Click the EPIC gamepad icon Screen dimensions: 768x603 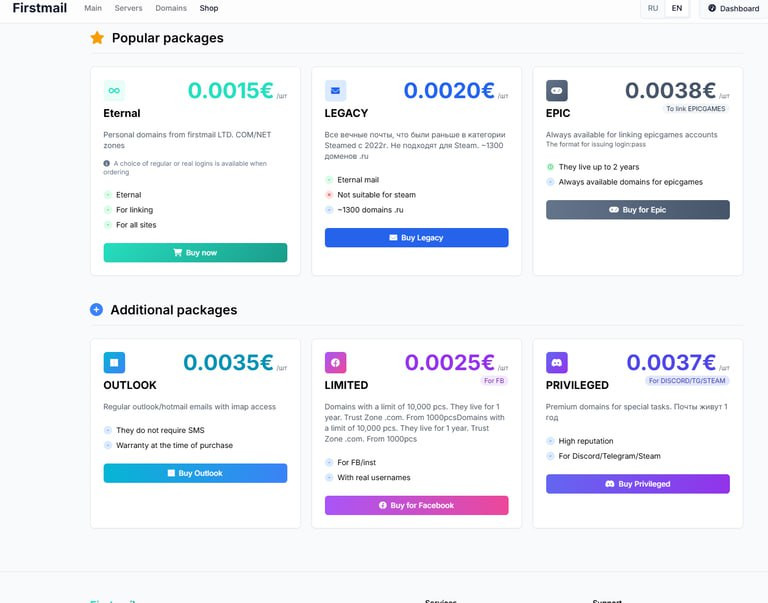[x=557, y=91]
